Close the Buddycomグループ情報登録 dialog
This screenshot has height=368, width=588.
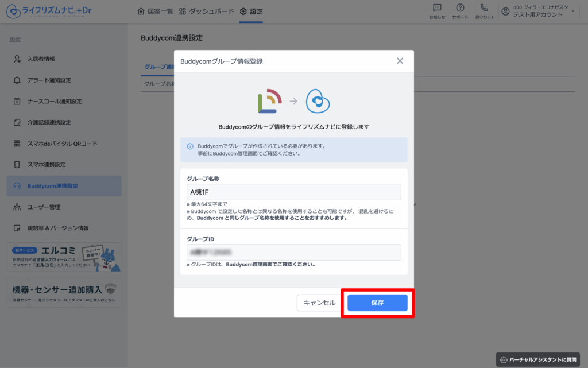coord(400,61)
